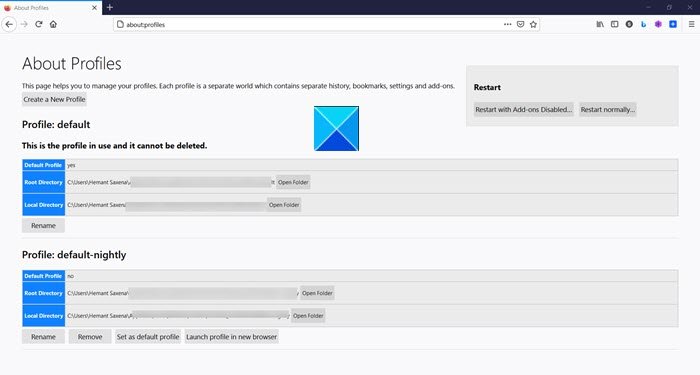Screen dimensions: 700x375
Task: Save page to Pocket icon
Action: click(x=520, y=24)
